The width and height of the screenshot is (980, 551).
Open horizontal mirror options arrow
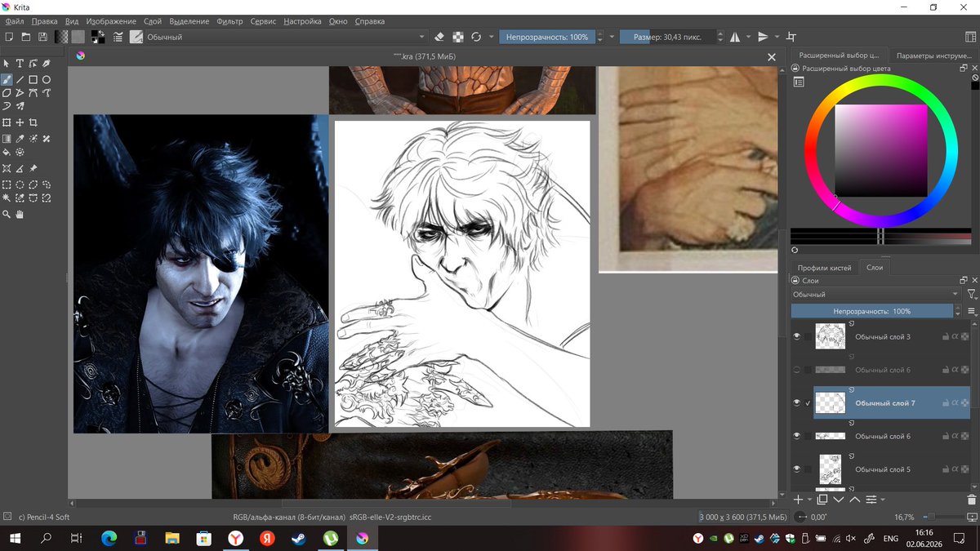click(x=747, y=37)
